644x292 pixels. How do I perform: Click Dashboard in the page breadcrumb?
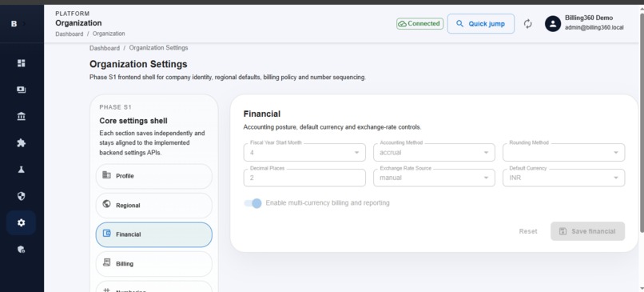click(x=105, y=48)
